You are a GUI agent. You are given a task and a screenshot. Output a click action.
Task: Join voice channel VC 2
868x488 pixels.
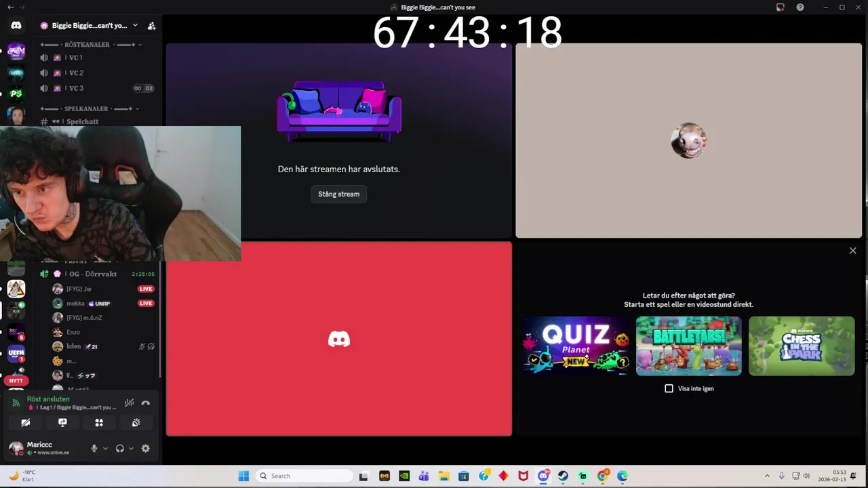tap(97, 73)
